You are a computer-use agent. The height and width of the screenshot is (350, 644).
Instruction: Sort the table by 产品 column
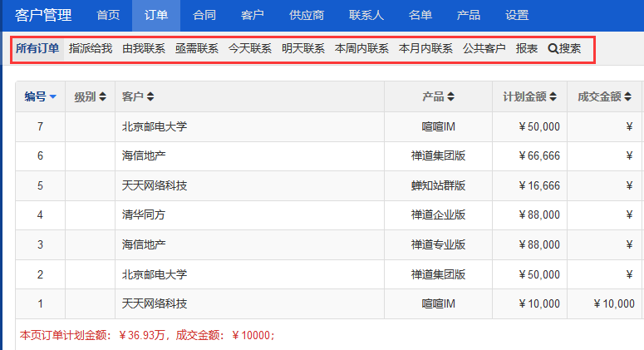(x=438, y=96)
